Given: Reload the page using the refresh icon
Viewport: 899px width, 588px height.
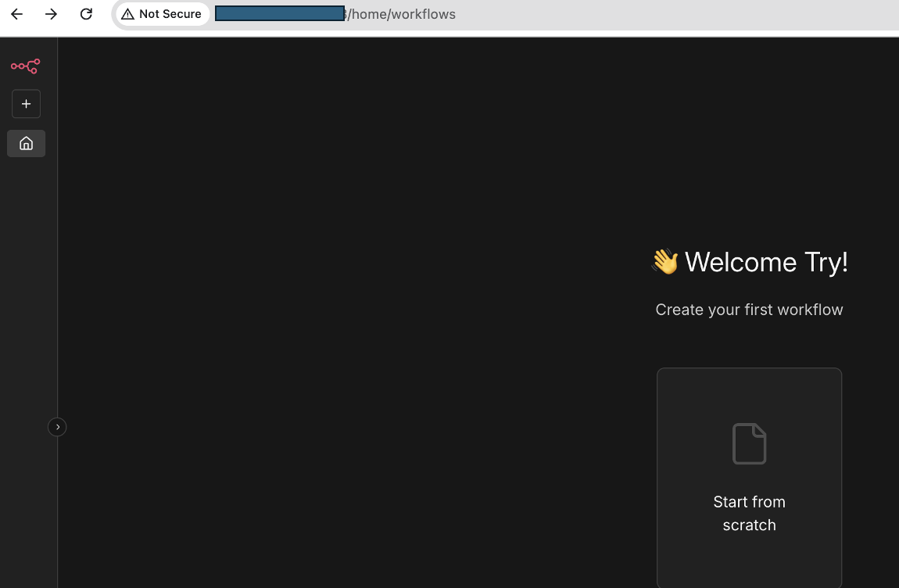Looking at the screenshot, I should pyautogui.click(x=86, y=14).
